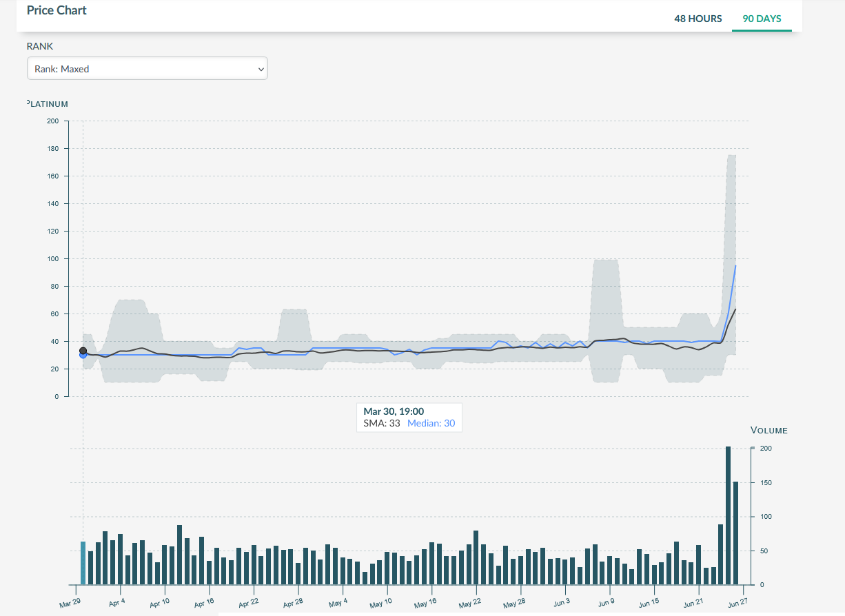Click the 'Jun 27' date axis label

pos(737,604)
